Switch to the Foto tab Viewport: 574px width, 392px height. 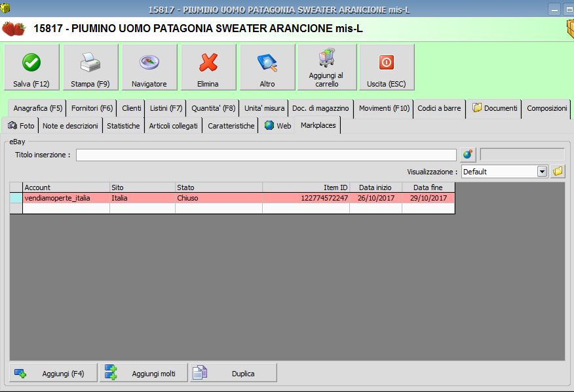click(x=20, y=126)
